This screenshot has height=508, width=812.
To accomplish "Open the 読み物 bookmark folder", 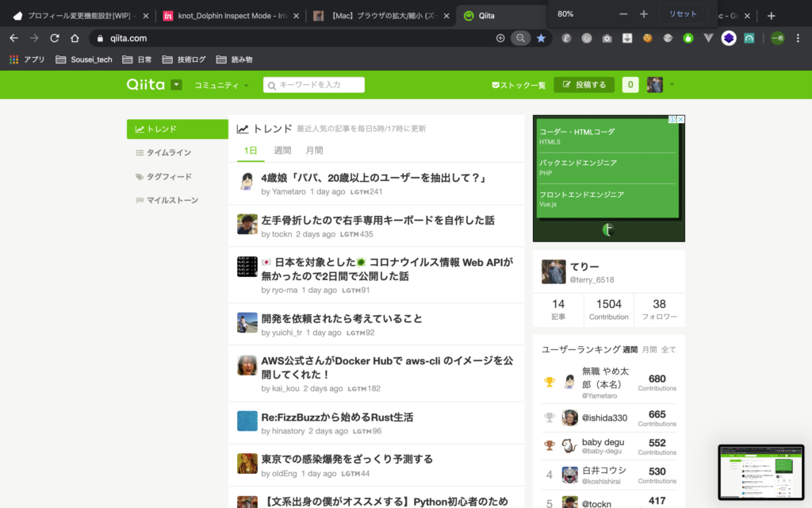I will point(235,60).
